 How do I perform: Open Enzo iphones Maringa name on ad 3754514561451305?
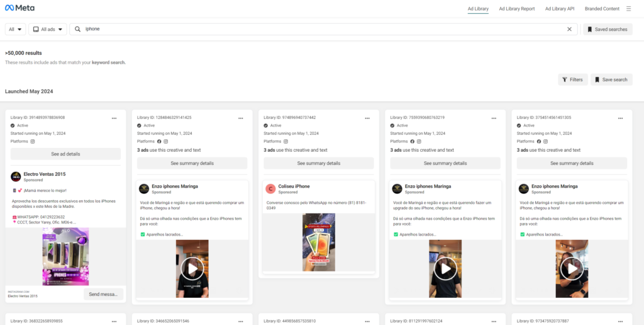(x=555, y=186)
